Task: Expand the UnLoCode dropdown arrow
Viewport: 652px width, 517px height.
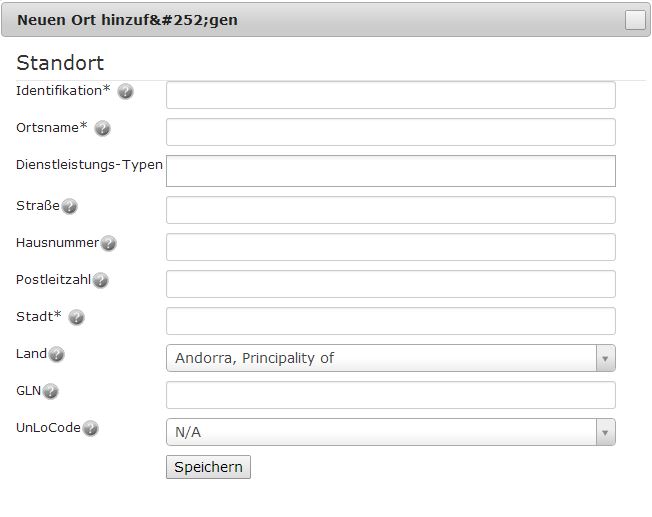Action: click(605, 432)
